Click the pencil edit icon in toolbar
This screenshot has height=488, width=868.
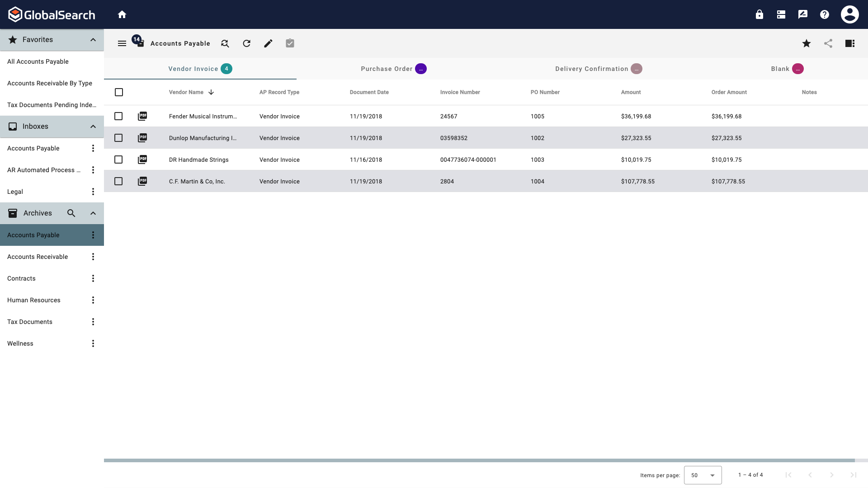268,43
